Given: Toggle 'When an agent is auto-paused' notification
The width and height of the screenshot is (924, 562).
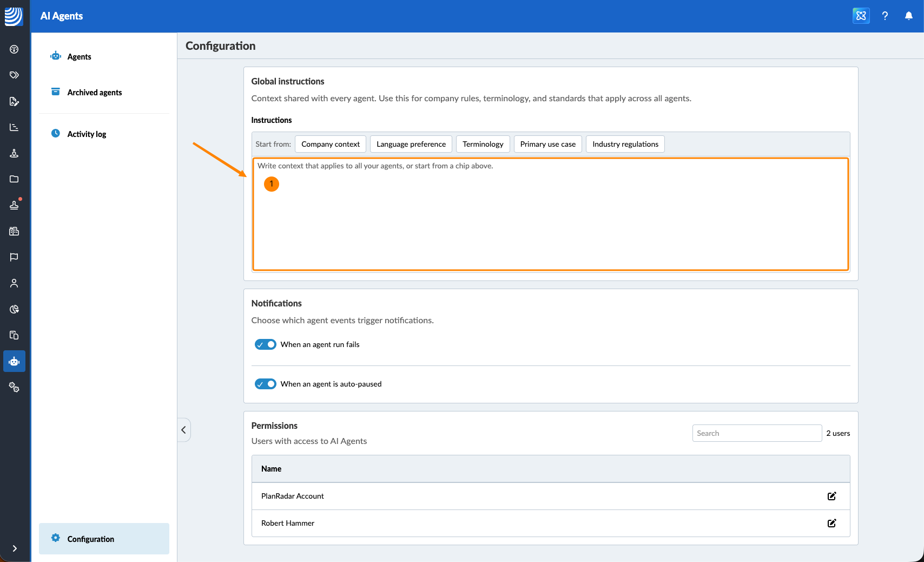Looking at the screenshot, I should click(266, 384).
